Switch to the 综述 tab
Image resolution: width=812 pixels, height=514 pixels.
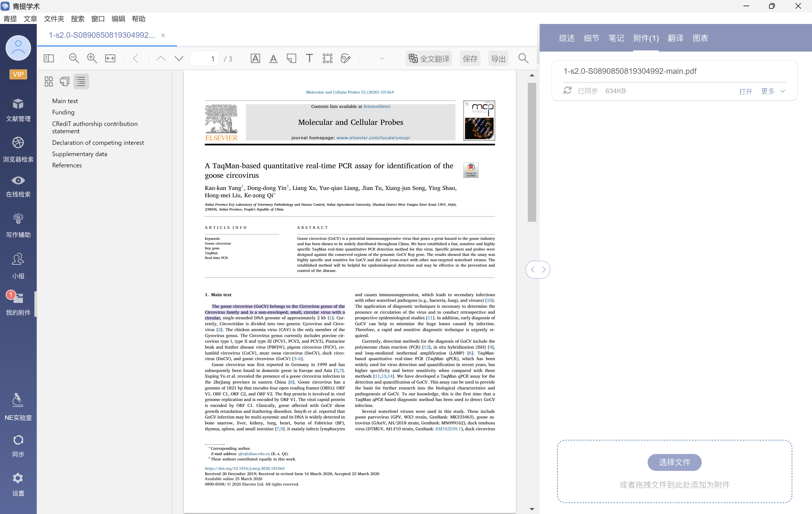click(566, 38)
